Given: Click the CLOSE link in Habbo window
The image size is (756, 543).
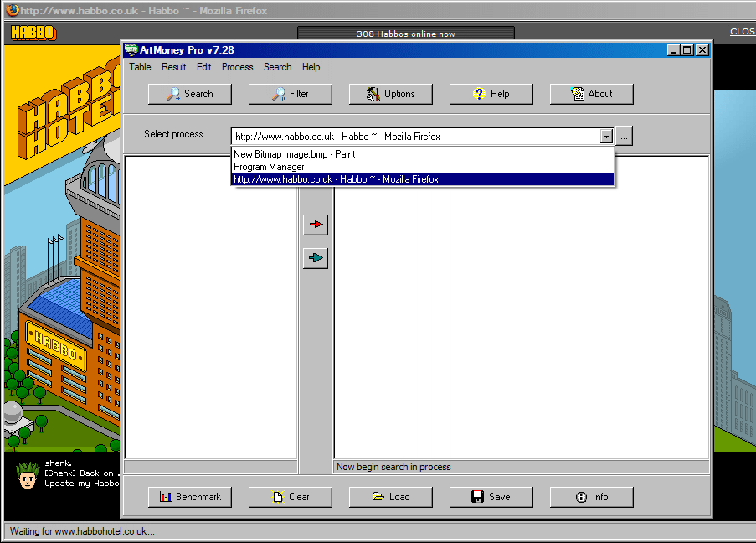Looking at the screenshot, I should point(743,31).
